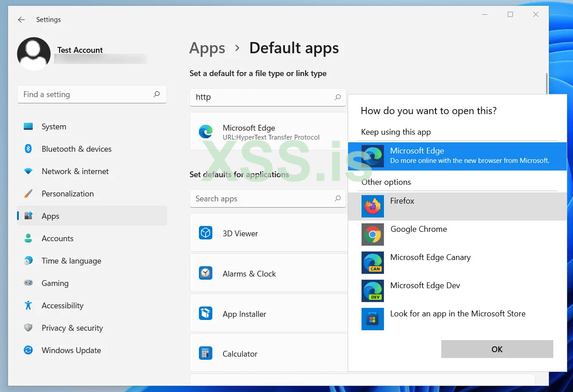This screenshot has width=573, height=392.
Task: Open Bluetooth & devices settings
Action: (76, 149)
